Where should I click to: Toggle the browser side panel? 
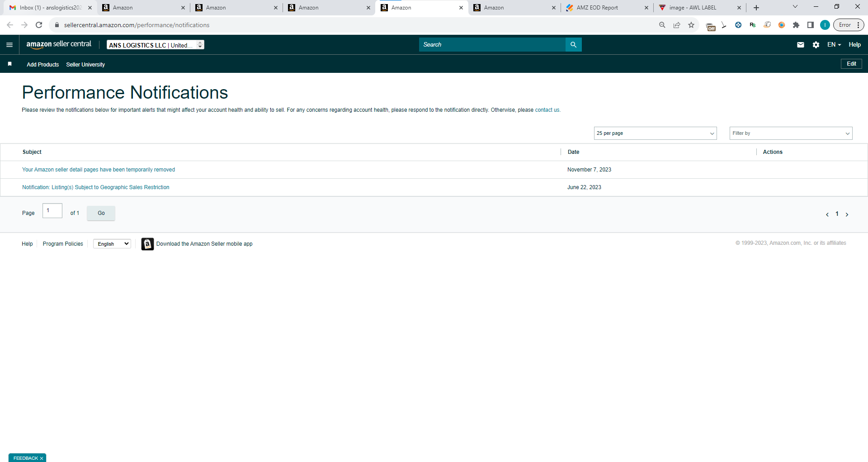pyautogui.click(x=811, y=25)
